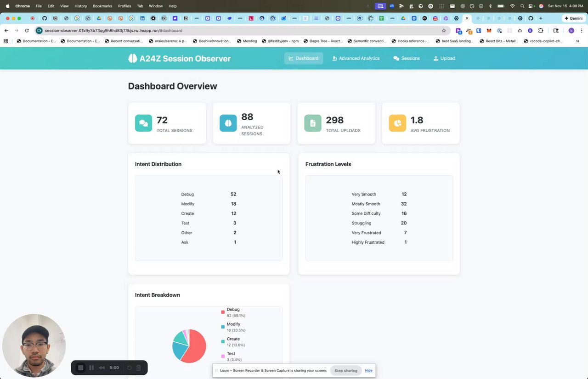Open the Chrome apps grid shortcut
Screen dimensions: 588x379
pos(6,41)
